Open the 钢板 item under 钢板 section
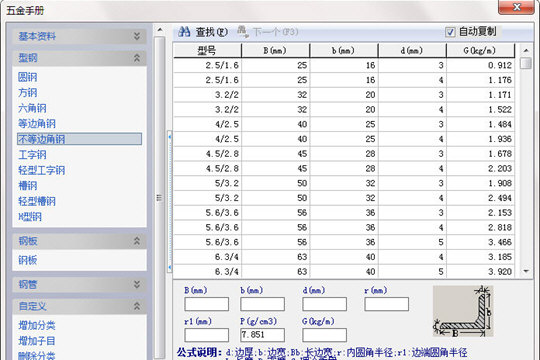This screenshot has height=360, width=540. point(28,260)
